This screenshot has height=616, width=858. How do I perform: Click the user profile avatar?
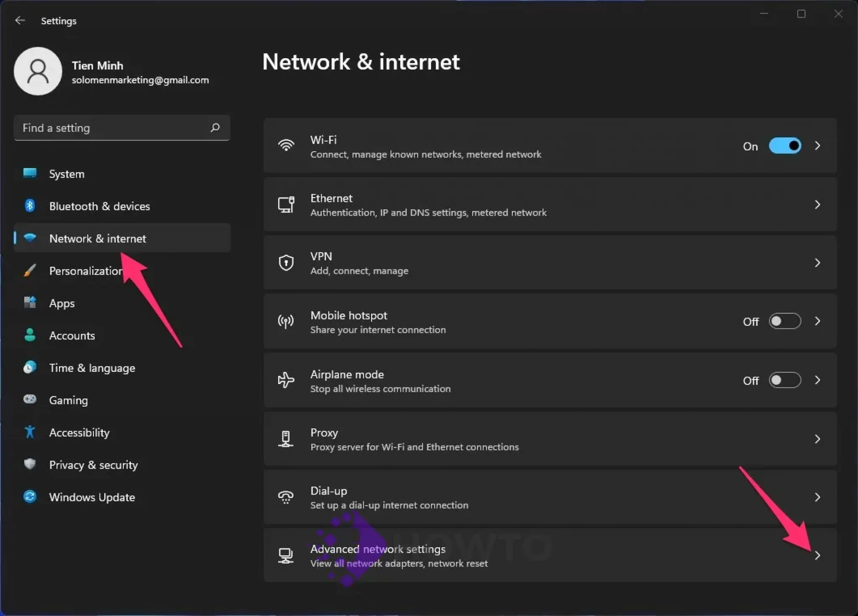click(38, 71)
